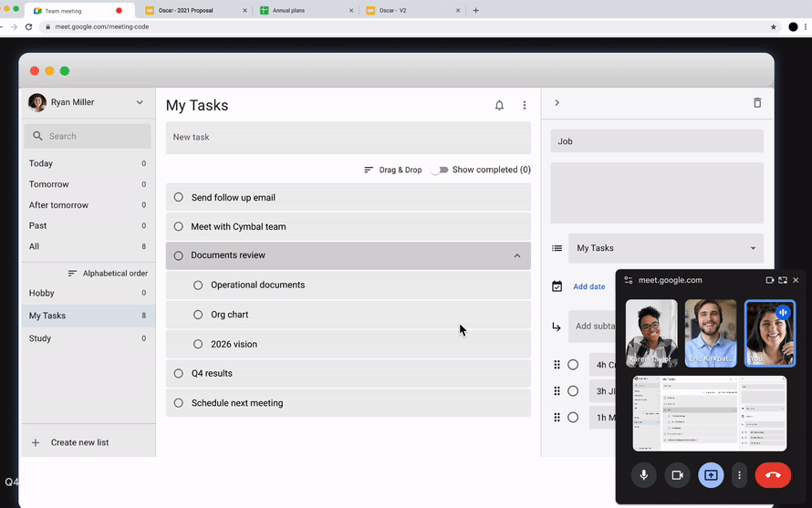End call with red hang-up button
Viewport: 812px width, 508px height.
tap(773, 475)
